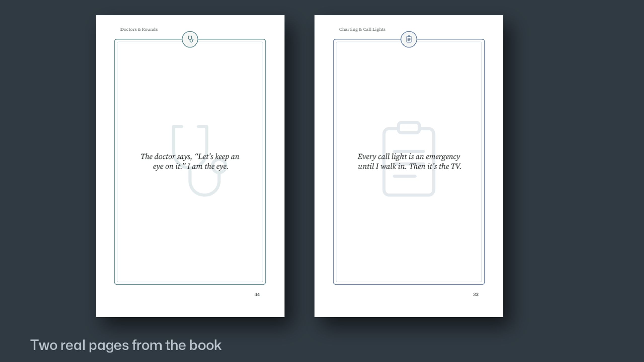Click the line "eye on it. I am the eye."
The width and height of the screenshot is (644, 362).
[190, 166]
